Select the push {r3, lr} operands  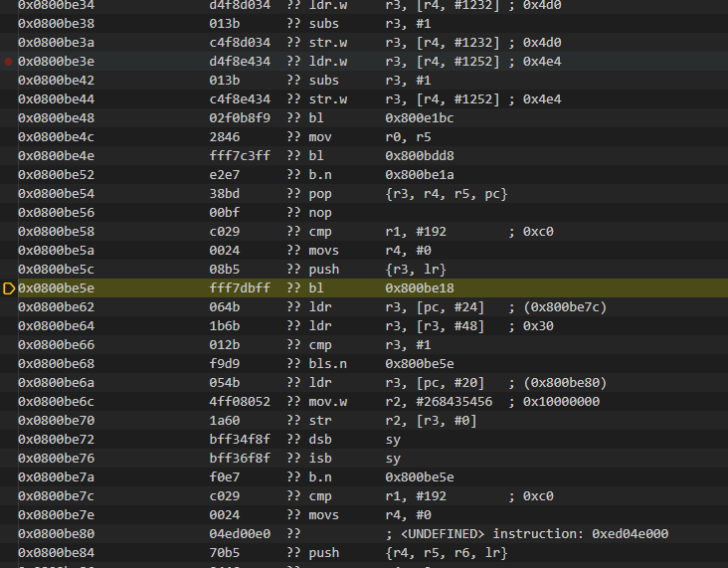(x=416, y=270)
